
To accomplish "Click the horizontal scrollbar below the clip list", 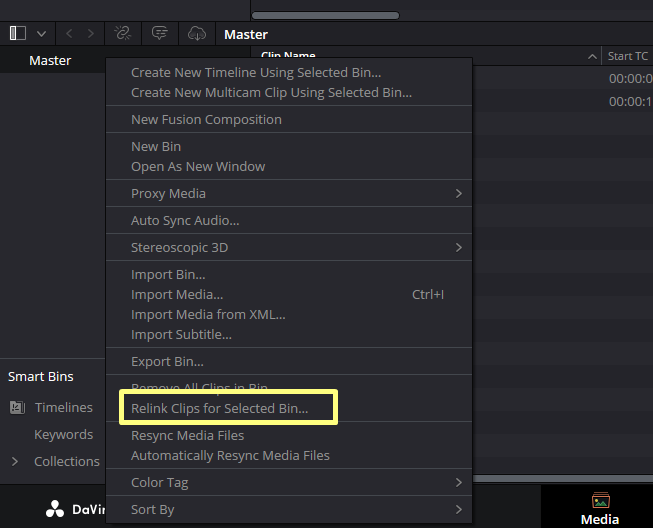I will 563,479.
